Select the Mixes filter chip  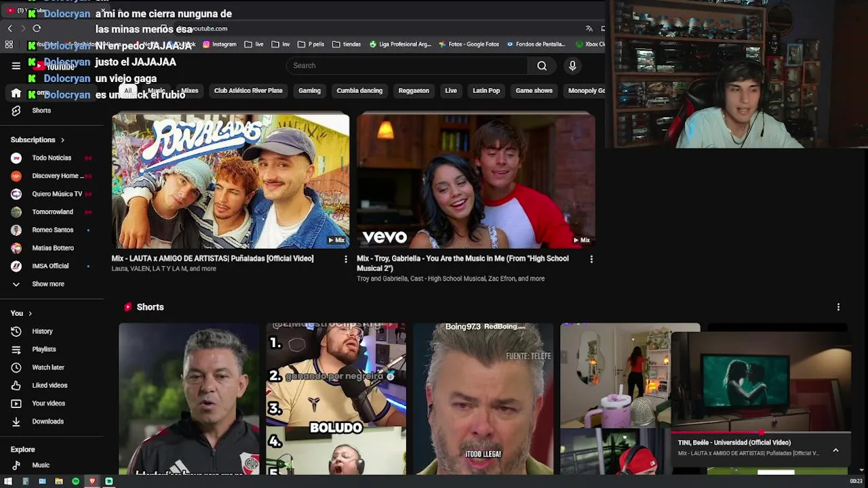(x=189, y=91)
